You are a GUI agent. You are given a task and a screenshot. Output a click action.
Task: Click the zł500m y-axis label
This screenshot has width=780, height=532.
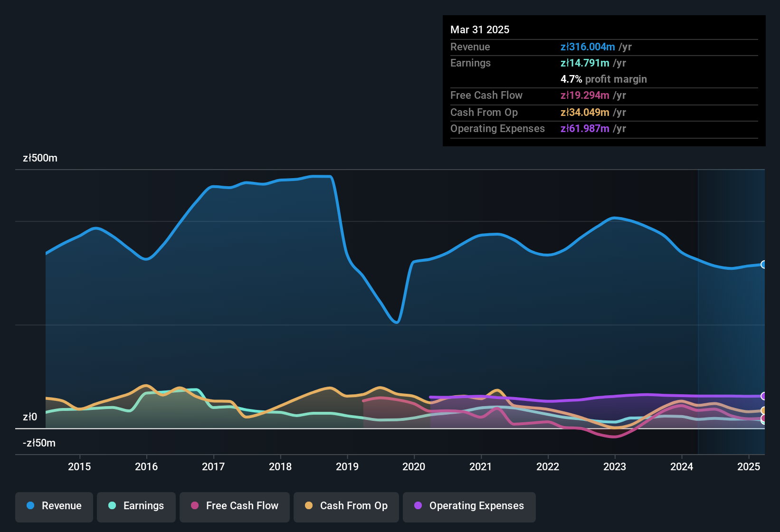pos(40,158)
